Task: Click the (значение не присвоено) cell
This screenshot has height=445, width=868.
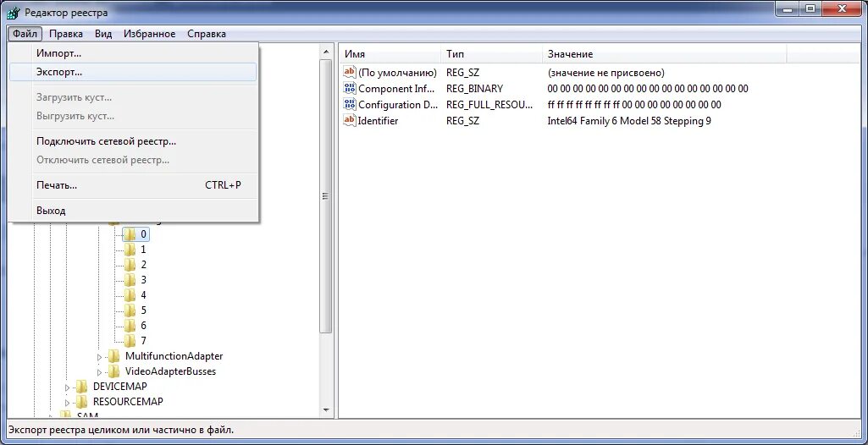Action: 605,73
